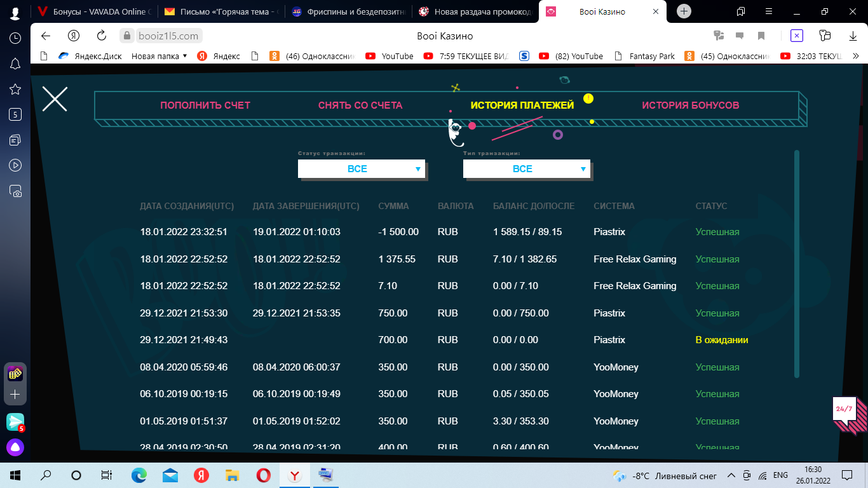
Task: Open the ИСТОРИЯ БОНУСОВ tab
Action: pos(691,105)
